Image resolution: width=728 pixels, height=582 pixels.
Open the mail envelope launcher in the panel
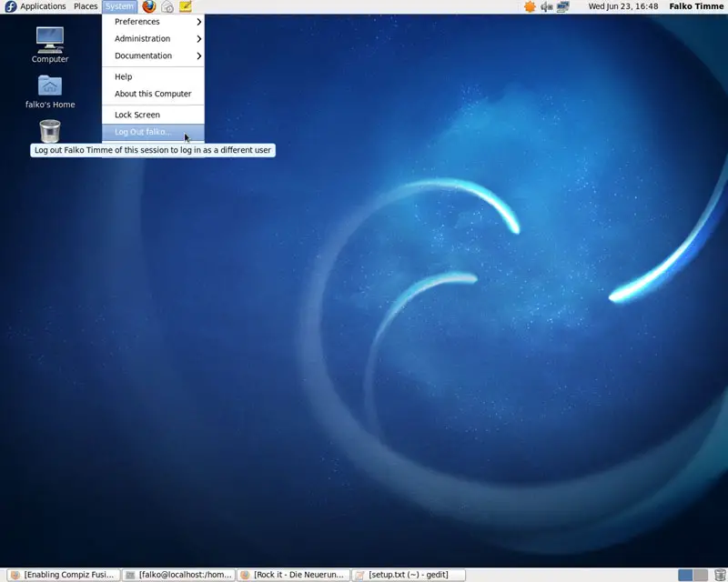point(167,6)
